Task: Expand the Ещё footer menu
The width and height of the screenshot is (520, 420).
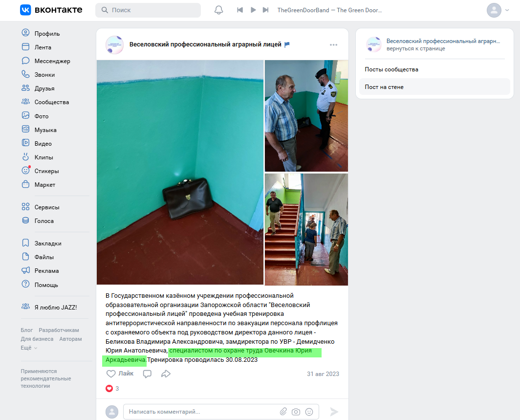Action: click(27, 348)
